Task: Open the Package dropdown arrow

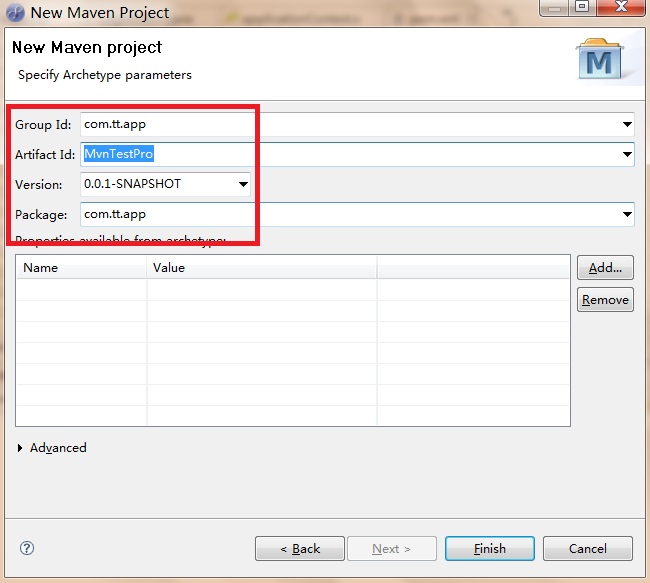Action: (x=627, y=214)
